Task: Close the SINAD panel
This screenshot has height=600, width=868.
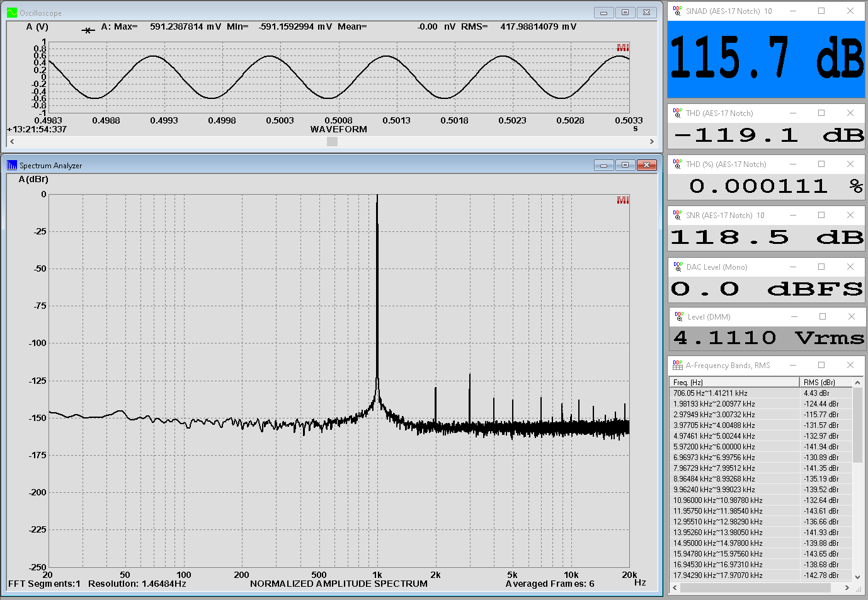Action: tap(850, 11)
